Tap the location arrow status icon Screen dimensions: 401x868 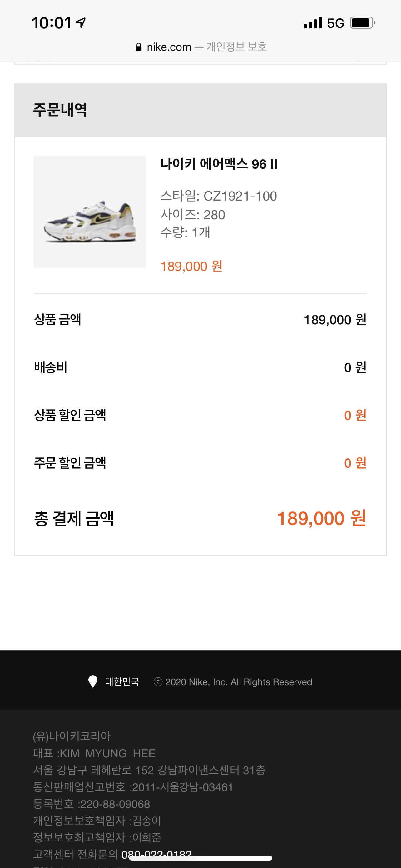81,22
